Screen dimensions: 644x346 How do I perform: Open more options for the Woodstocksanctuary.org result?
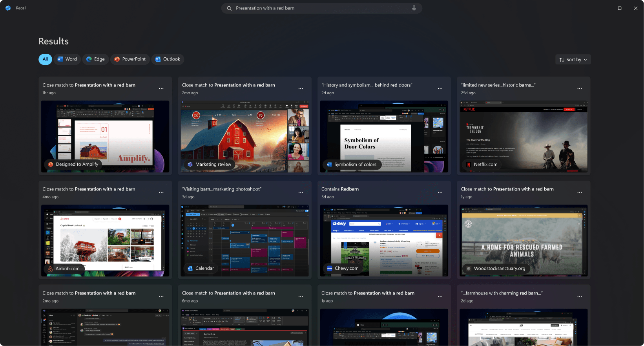[580, 192]
